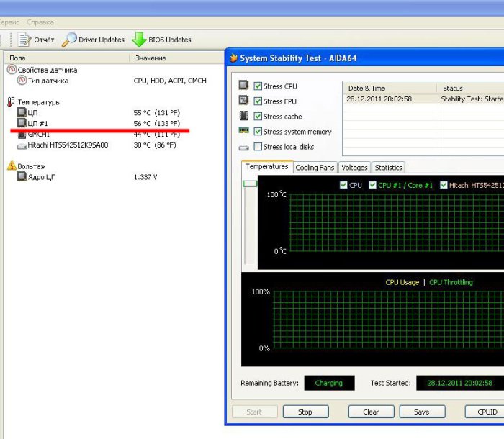The height and width of the screenshot is (439, 504).
Task: Click the CPU Throttling legend label
Action: click(x=451, y=282)
